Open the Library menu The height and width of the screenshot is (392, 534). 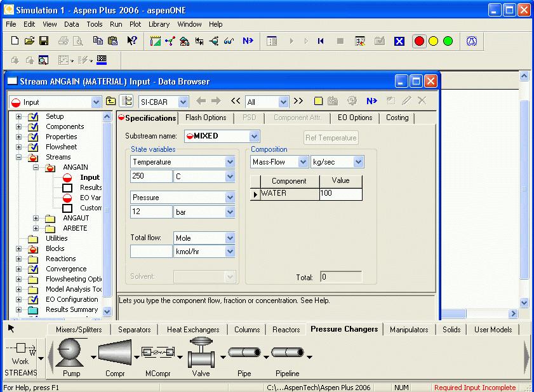(x=159, y=24)
